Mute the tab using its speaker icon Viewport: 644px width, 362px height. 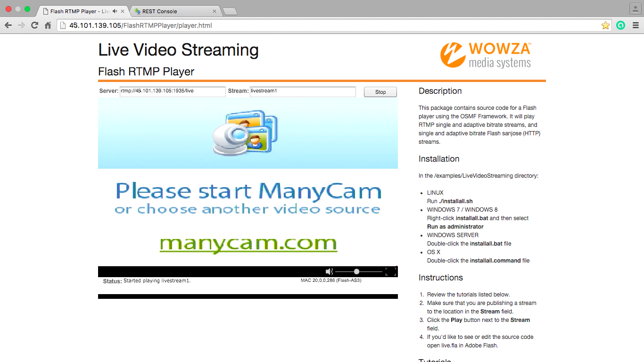tap(115, 11)
